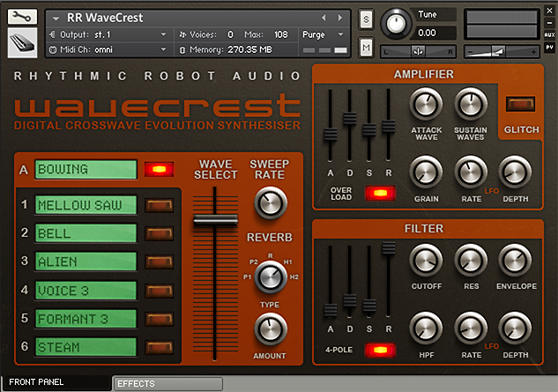Click the Wave Select fader handle

click(215, 220)
